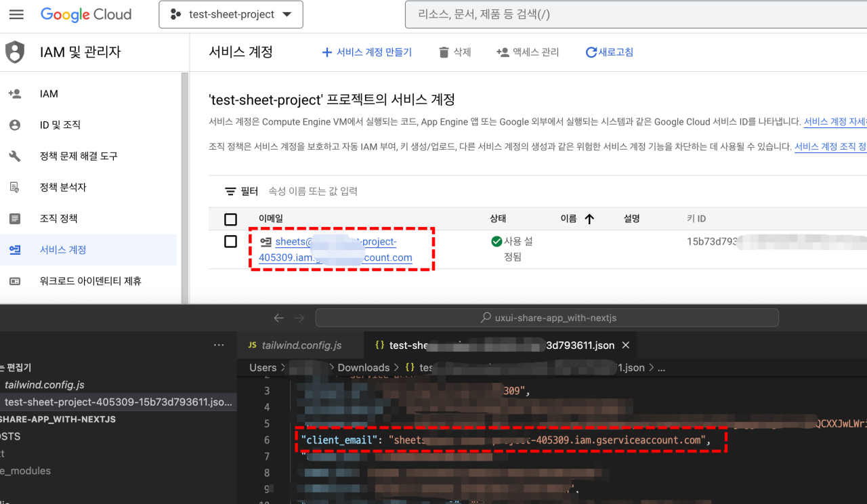
Task: Click the 키 ID column header
Action: tap(696, 219)
